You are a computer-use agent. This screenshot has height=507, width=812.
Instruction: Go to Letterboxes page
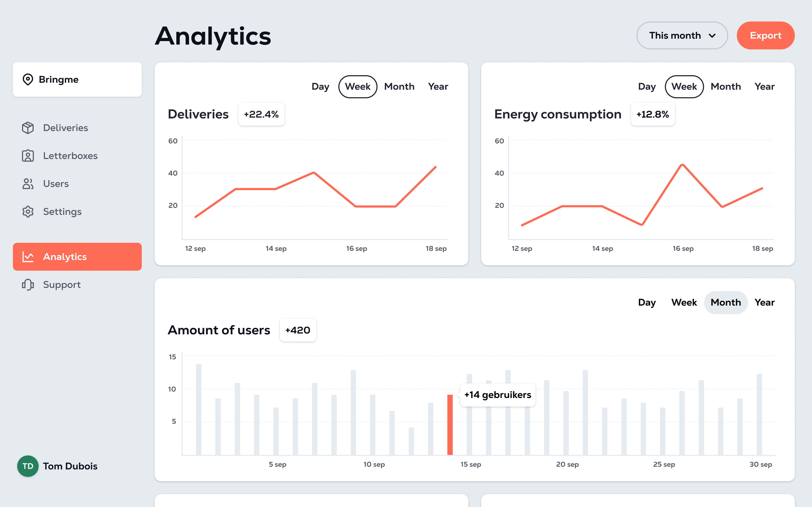77,155
